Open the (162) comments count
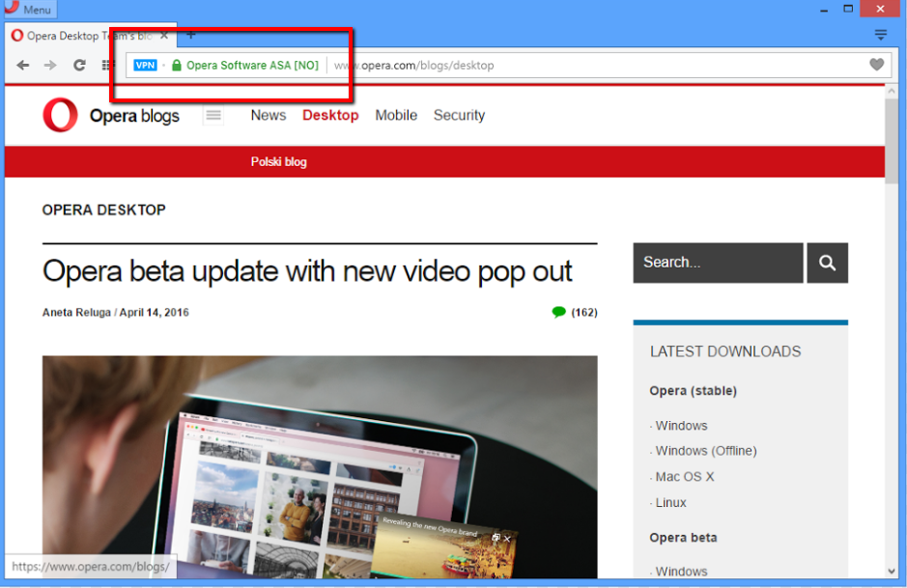The width and height of the screenshot is (907, 588). pos(584,312)
